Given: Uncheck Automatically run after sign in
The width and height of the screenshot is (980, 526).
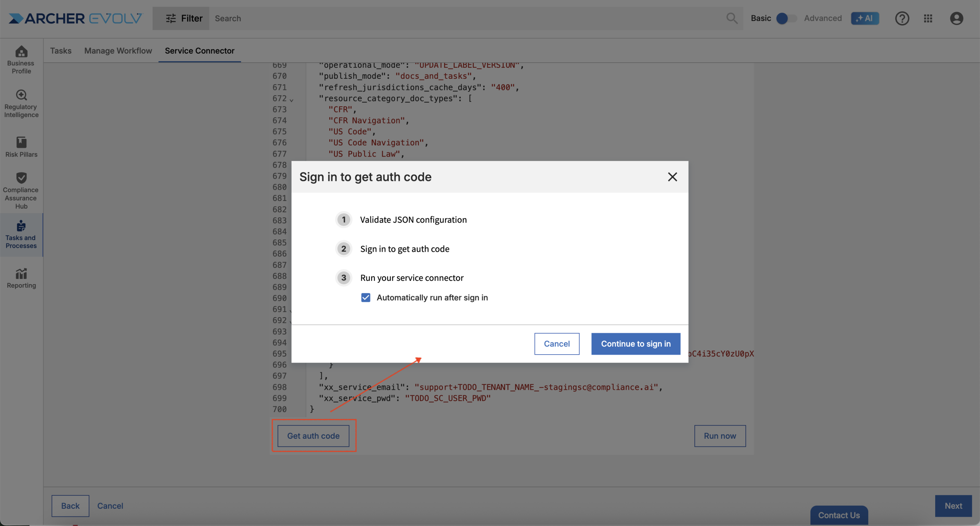Looking at the screenshot, I should [x=366, y=298].
